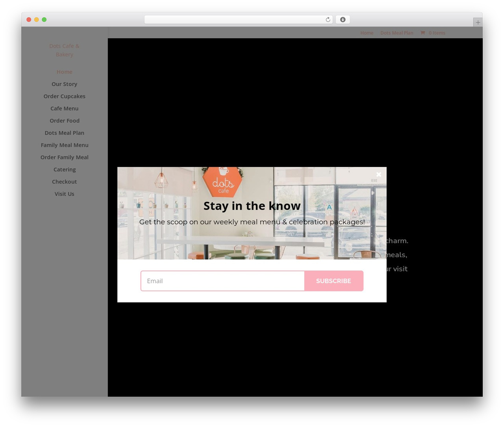This screenshot has height=427, width=504.
Task: Open the shopping cart icon
Action: click(x=422, y=33)
